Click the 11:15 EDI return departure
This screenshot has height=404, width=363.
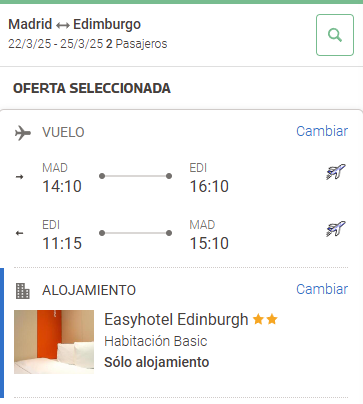pyautogui.click(x=62, y=243)
